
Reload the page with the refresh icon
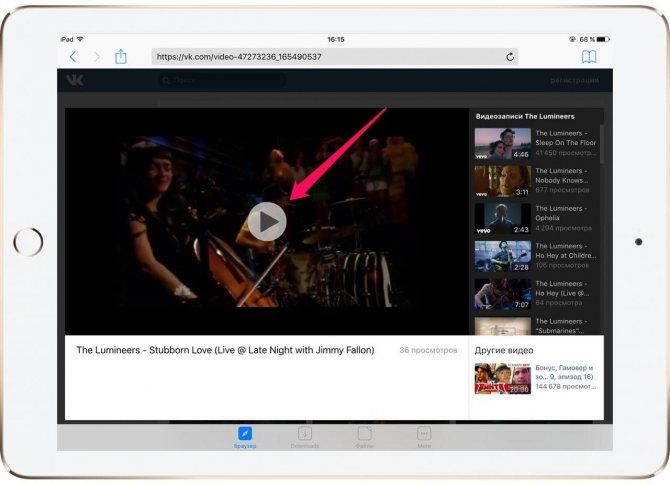(x=510, y=57)
